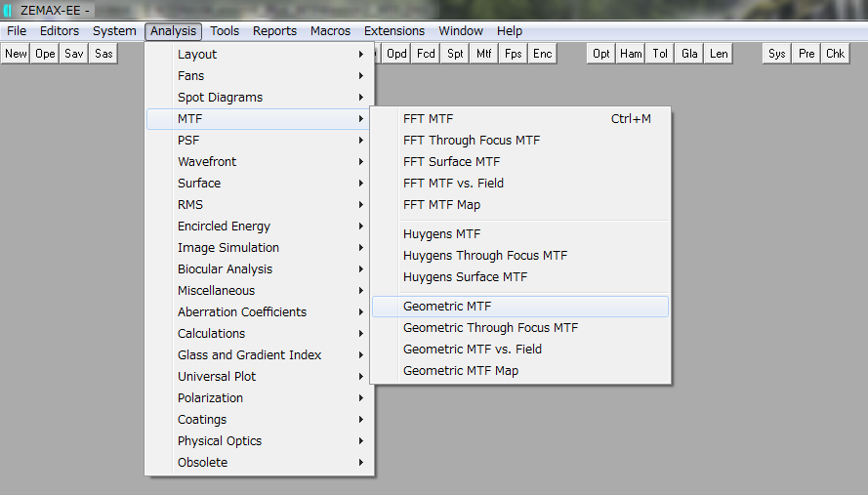This screenshot has height=495, width=868.
Task: Click the Ope (Open) toolbar button
Action: pyautogui.click(x=45, y=54)
